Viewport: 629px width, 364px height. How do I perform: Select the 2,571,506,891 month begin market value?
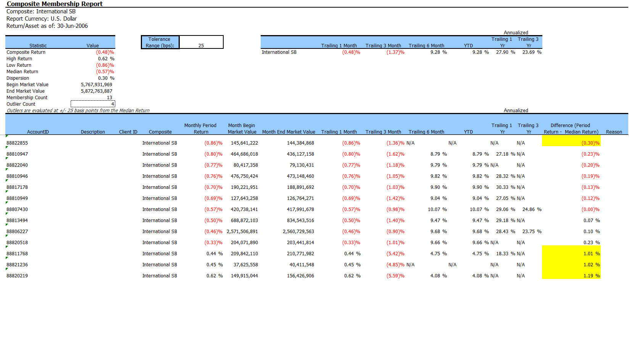pyautogui.click(x=242, y=231)
